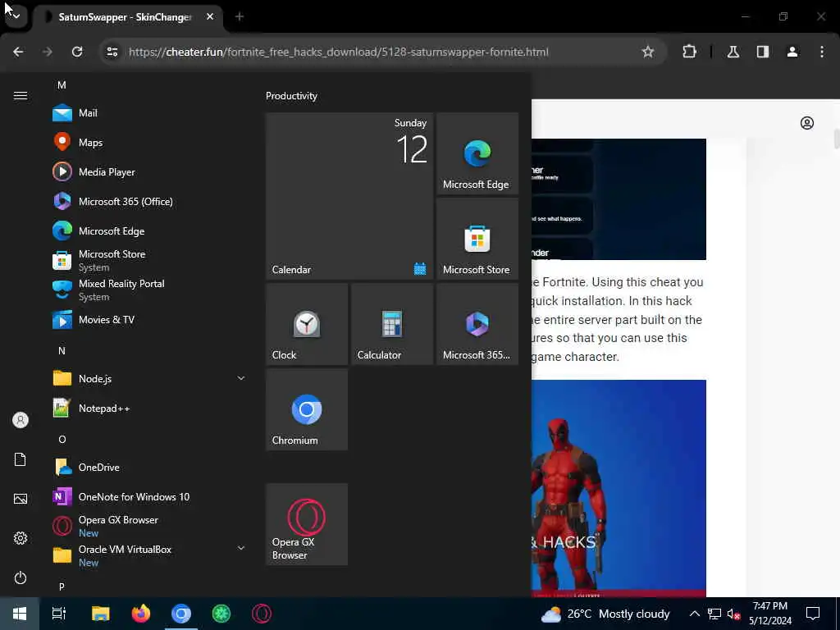View site information icon in address bar
Viewport: 840px width, 630px height.
click(x=112, y=52)
